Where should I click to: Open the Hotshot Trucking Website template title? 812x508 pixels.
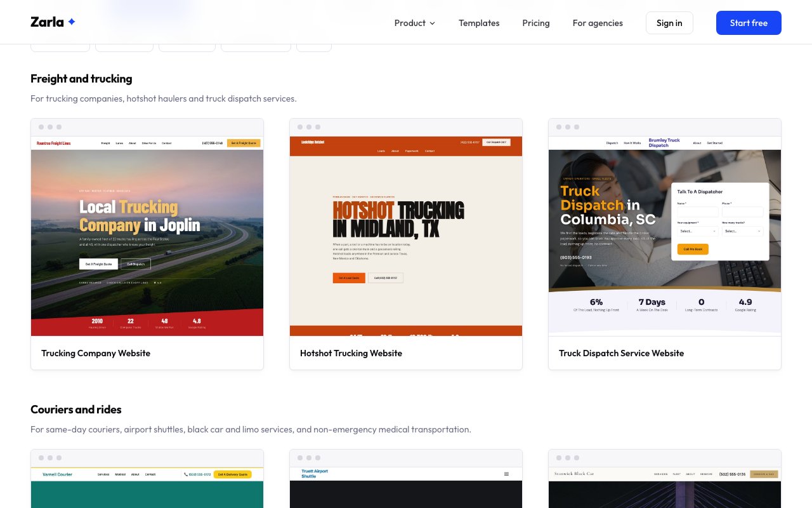point(351,353)
